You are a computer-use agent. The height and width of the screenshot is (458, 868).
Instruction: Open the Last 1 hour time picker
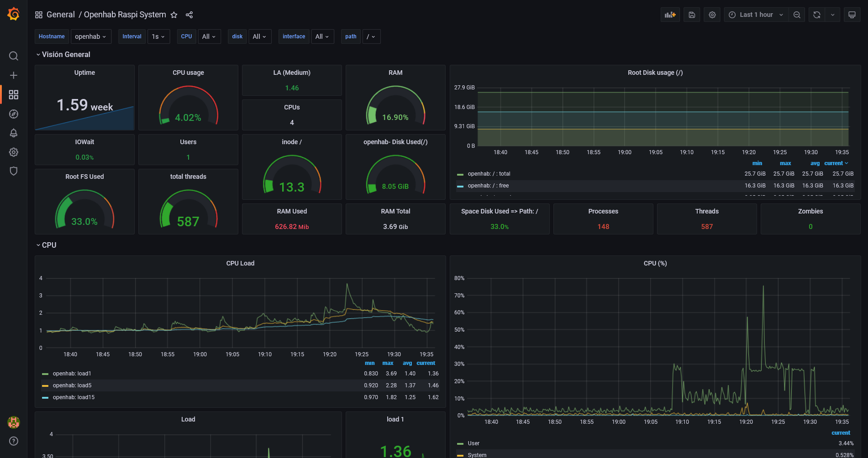[x=756, y=15]
